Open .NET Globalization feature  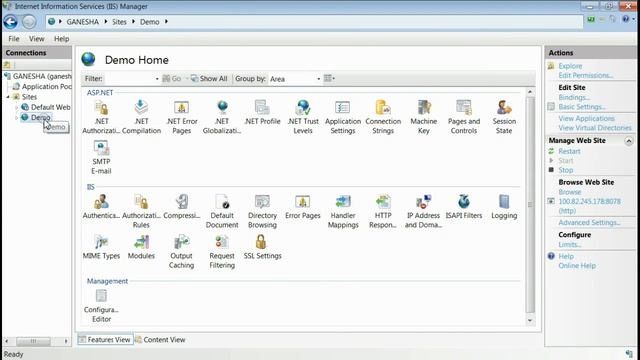pos(222,117)
